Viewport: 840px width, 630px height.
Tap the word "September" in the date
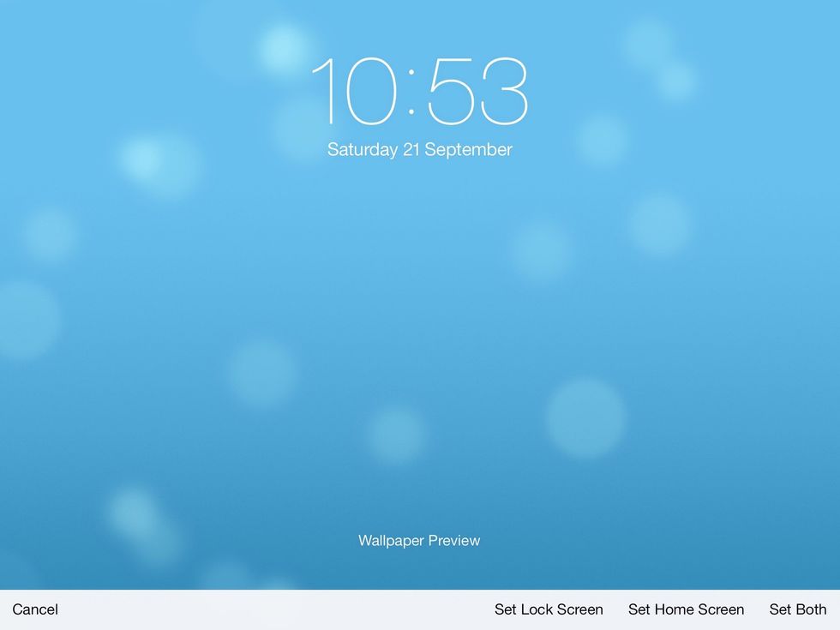pos(468,150)
